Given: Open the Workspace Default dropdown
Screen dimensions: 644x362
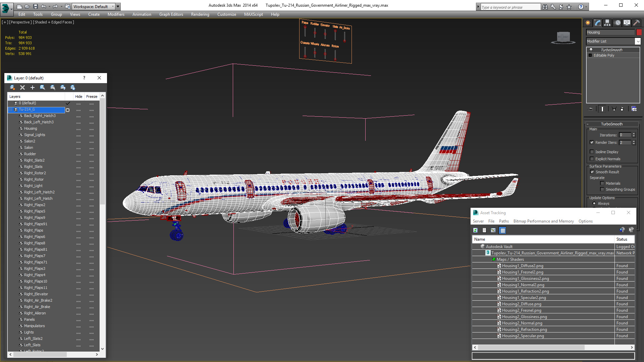Looking at the screenshot, I should [x=94, y=6].
